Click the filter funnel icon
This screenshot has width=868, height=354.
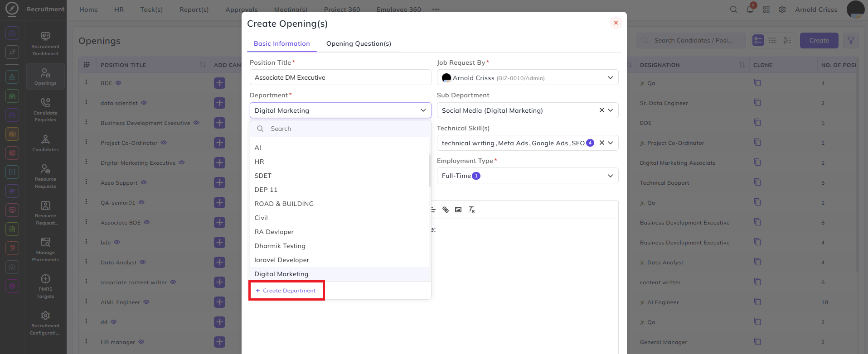tap(851, 40)
